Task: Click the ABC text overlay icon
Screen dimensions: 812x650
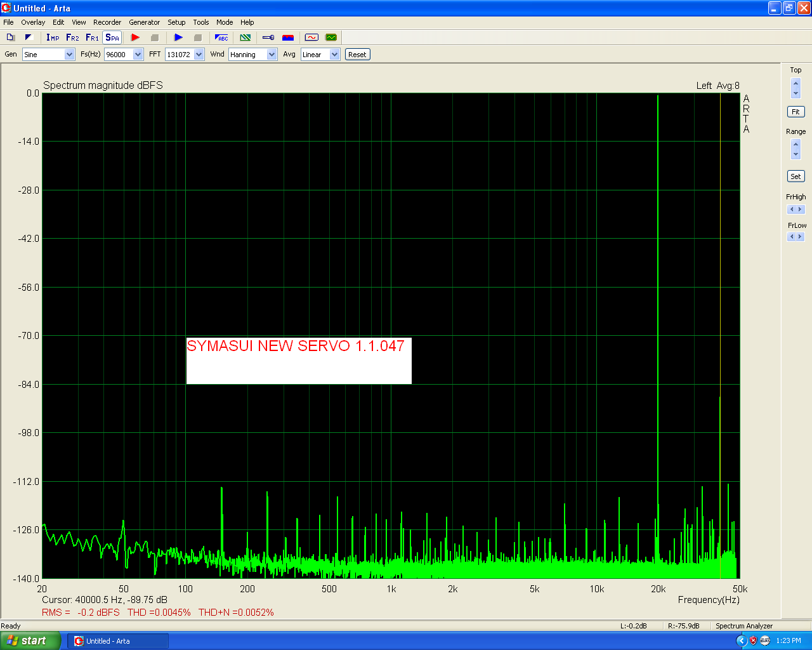Action: click(x=221, y=37)
